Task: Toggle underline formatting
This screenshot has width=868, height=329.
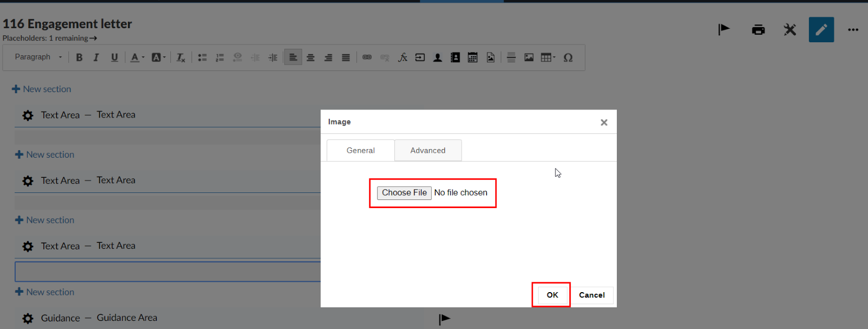Action: point(114,57)
